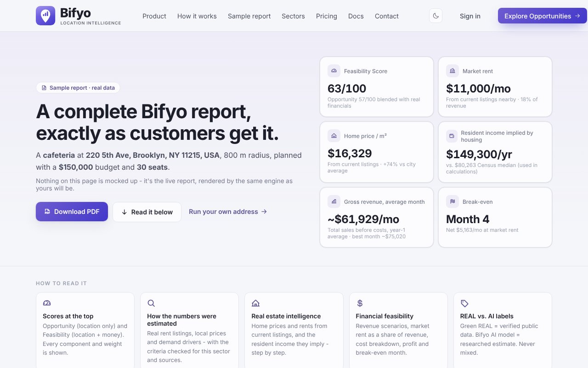Screen dimensions: 588x368
Task: Click the Sign in link
Action: (470, 16)
